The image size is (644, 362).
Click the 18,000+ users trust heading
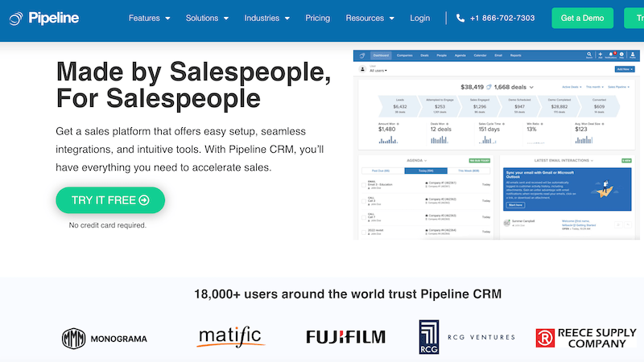(x=348, y=294)
